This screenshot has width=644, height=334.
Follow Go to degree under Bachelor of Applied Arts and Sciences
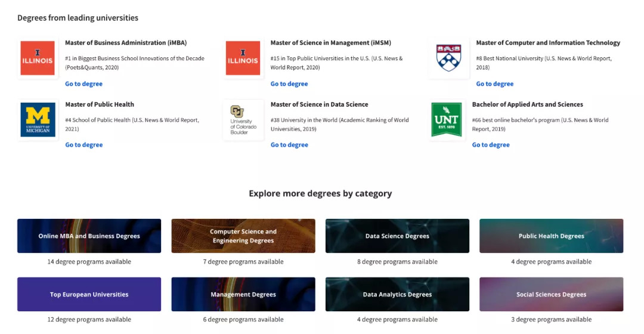[491, 145]
